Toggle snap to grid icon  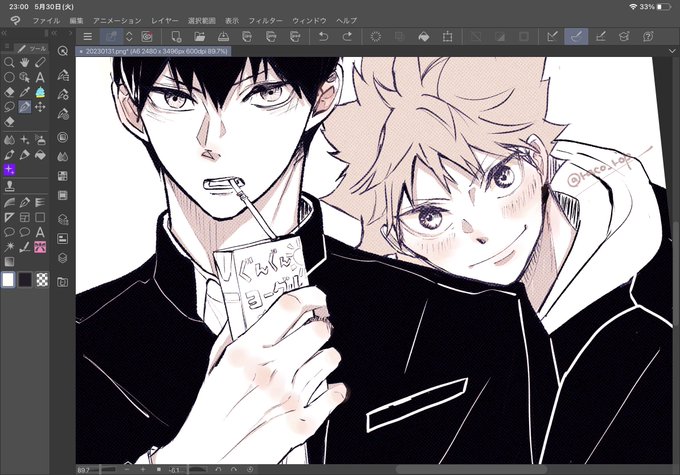click(x=600, y=36)
